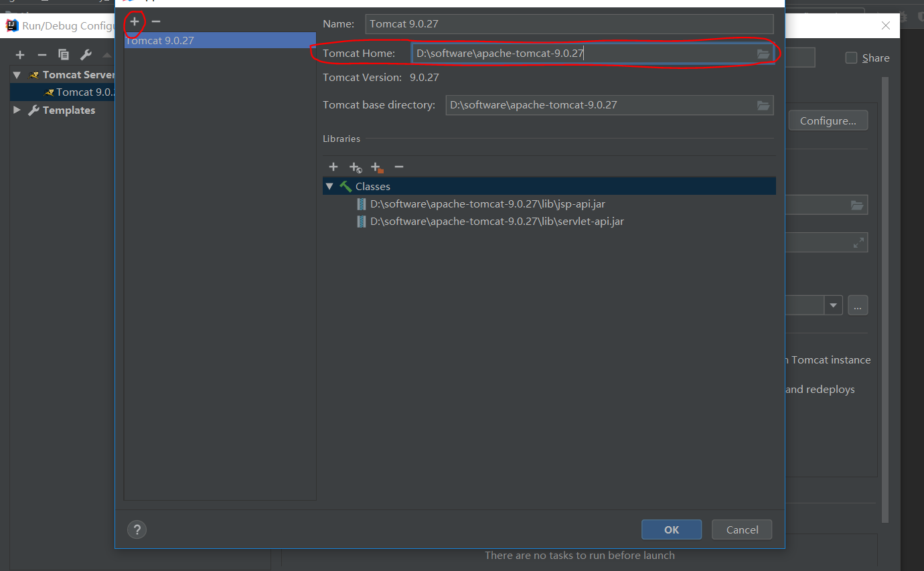Dismiss dialog with Cancel button
The width and height of the screenshot is (924, 571).
click(742, 529)
